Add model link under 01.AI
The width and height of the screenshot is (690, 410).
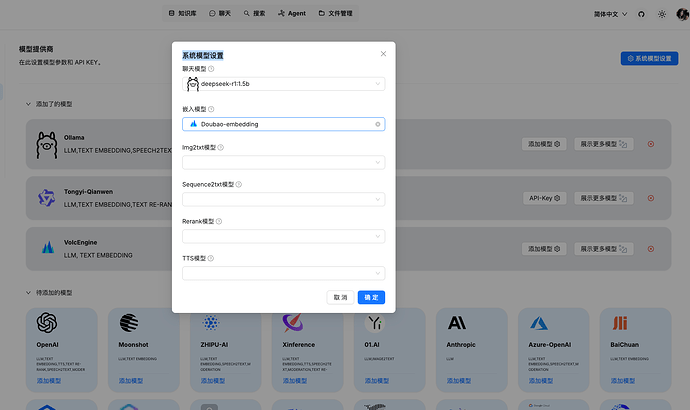[x=377, y=381]
